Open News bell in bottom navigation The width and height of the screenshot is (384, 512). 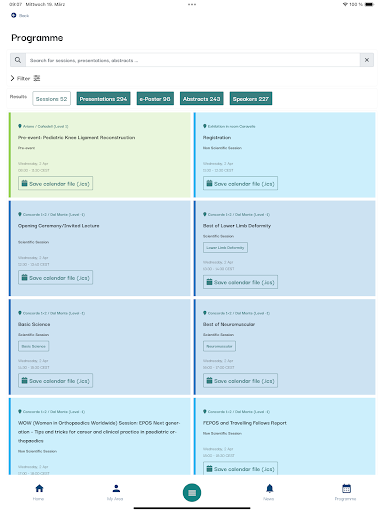(269, 492)
